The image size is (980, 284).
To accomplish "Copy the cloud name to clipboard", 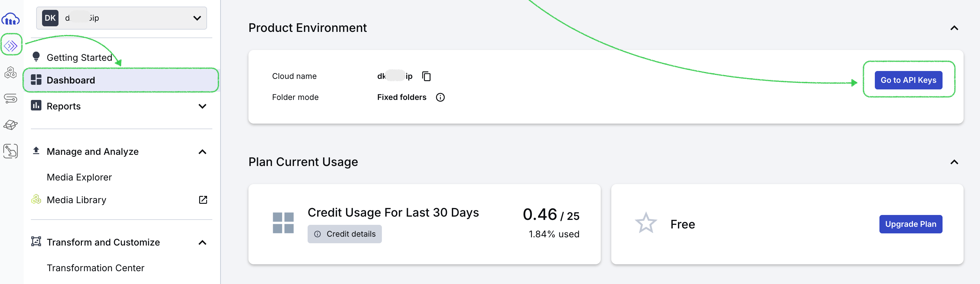I will (427, 77).
